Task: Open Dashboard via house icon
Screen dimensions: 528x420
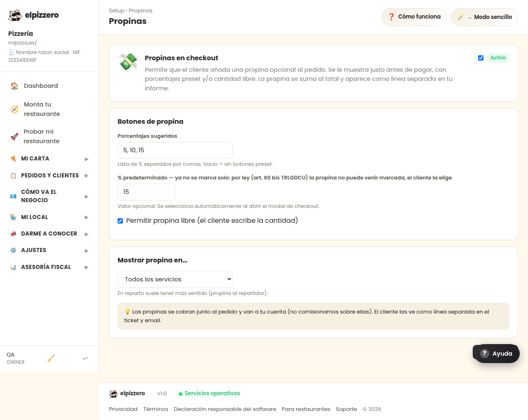Action: pos(14,86)
